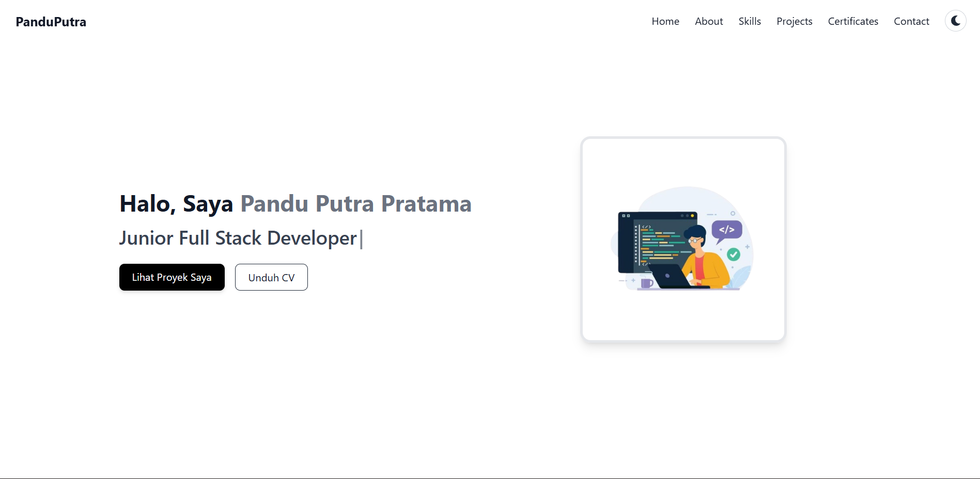Screen dimensions: 980x479
Task: Navigate to Home in the navbar
Action: pyautogui.click(x=665, y=21)
